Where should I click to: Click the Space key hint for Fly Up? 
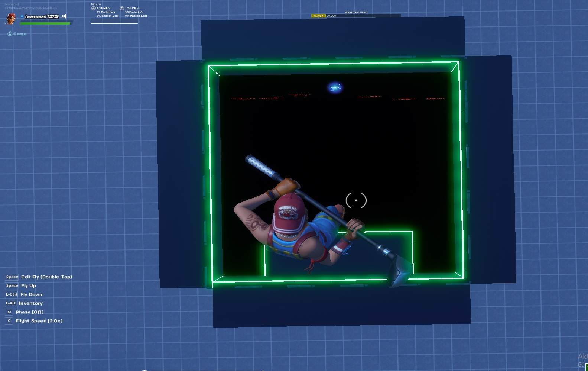click(x=12, y=286)
